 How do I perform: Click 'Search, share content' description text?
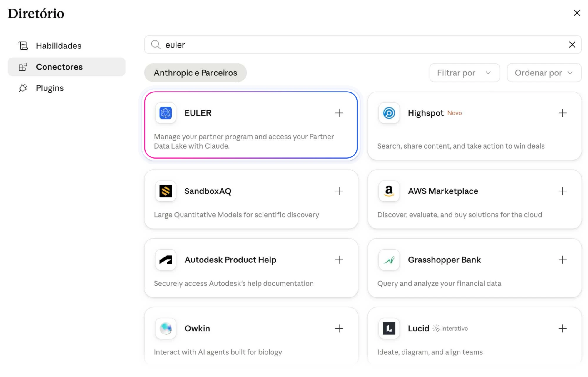click(x=461, y=146)
